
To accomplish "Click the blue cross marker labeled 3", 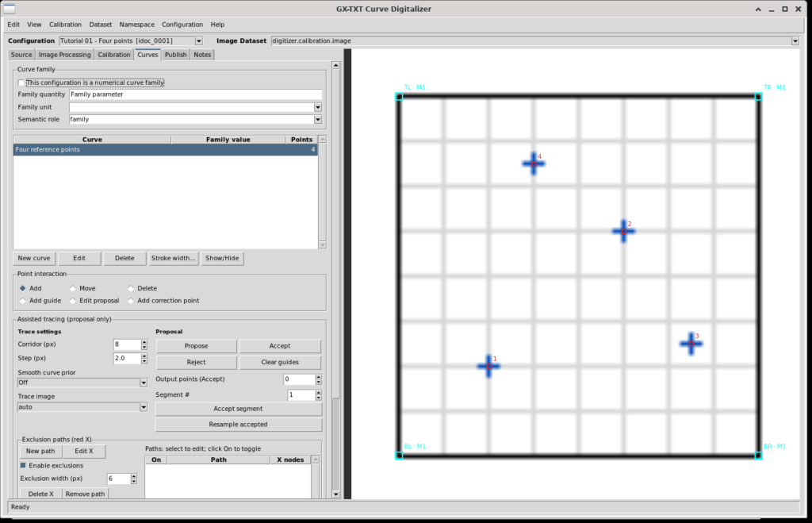I will point(691,344).
